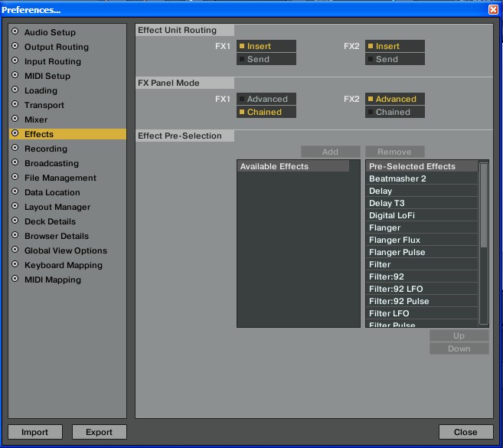Close the Preferences dialog with Close

pos(465,432)
